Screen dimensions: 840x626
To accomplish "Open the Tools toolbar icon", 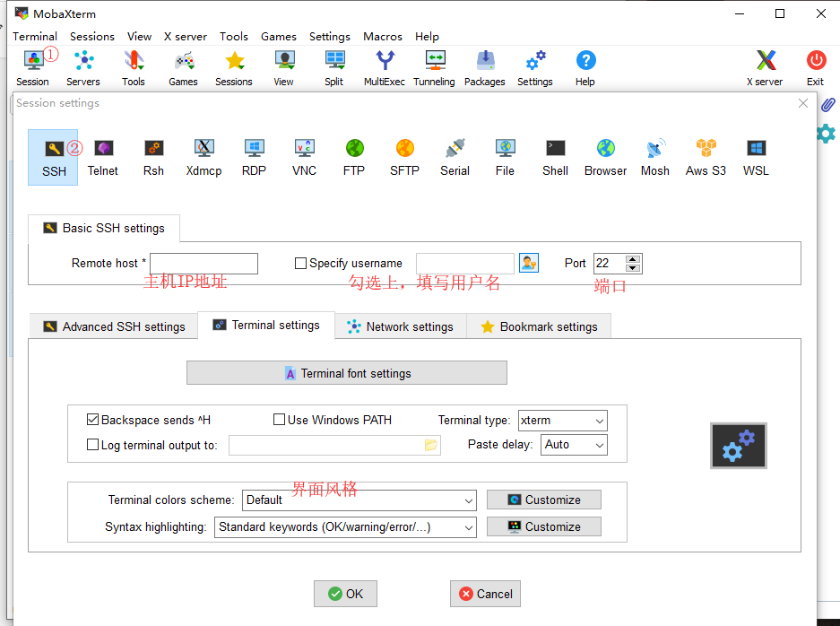I will click(x=134, y=68).
